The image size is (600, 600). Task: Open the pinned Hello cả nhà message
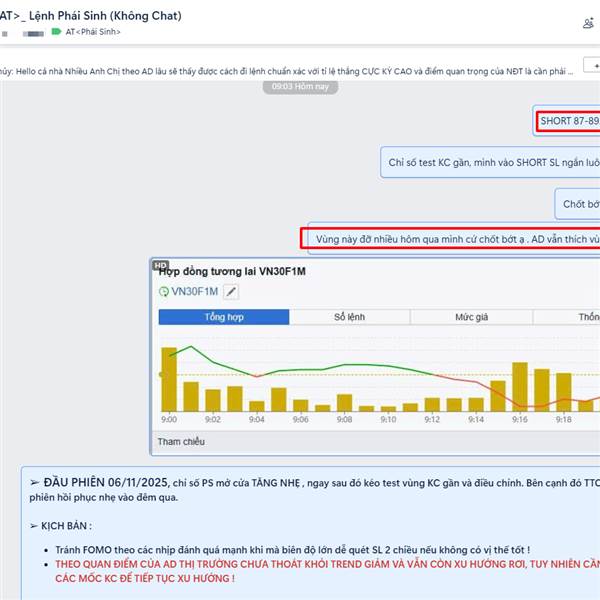coord(287,72)
